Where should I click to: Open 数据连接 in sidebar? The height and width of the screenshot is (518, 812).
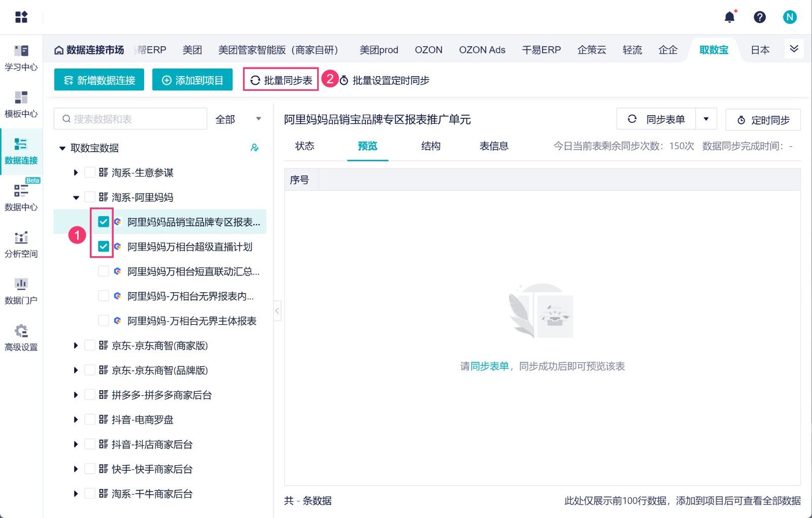[x=21, y=151]
